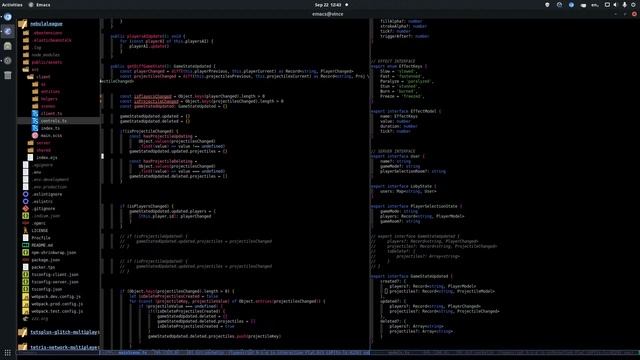
Task: Open the package.json file
Action: pyautogui.click(x=45, y=260)
